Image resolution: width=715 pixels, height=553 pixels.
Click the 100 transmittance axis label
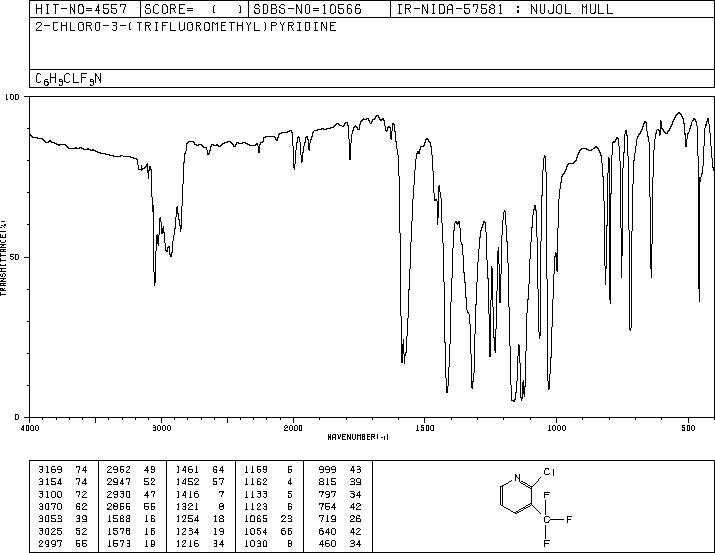[12, 97]
